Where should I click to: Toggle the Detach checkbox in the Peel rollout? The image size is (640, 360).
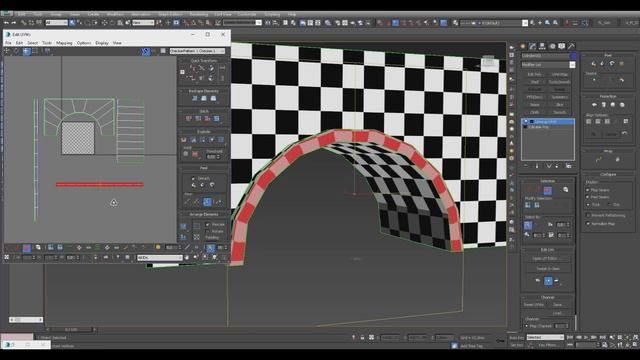(x=193, y=178)
